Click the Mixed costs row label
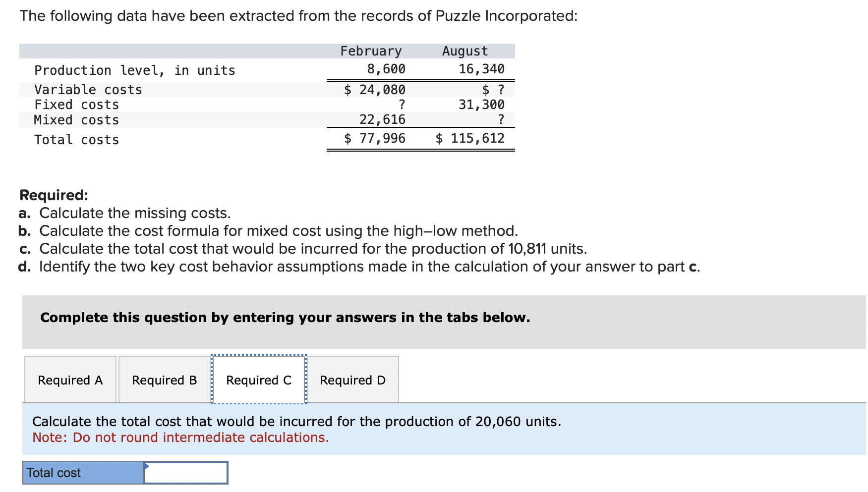Image resolution: width=868 pixels, height=492 pixels. (76, 120)
